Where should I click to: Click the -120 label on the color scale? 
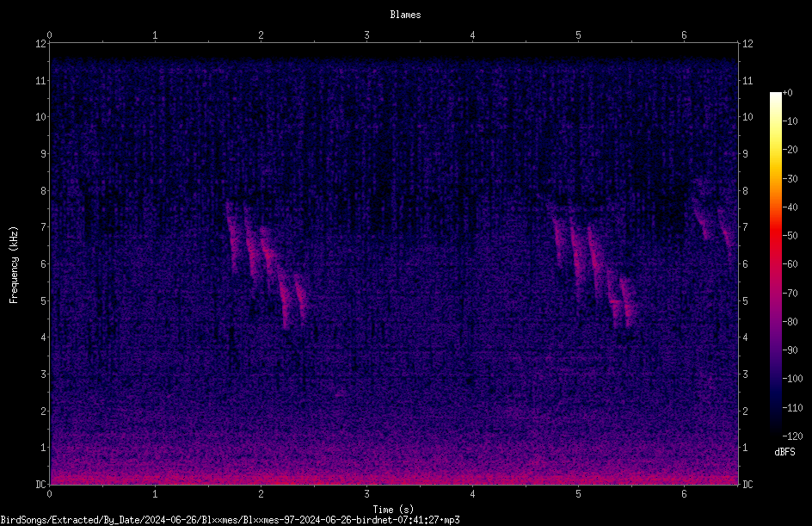pyautogui.click(x=792, y=436)
